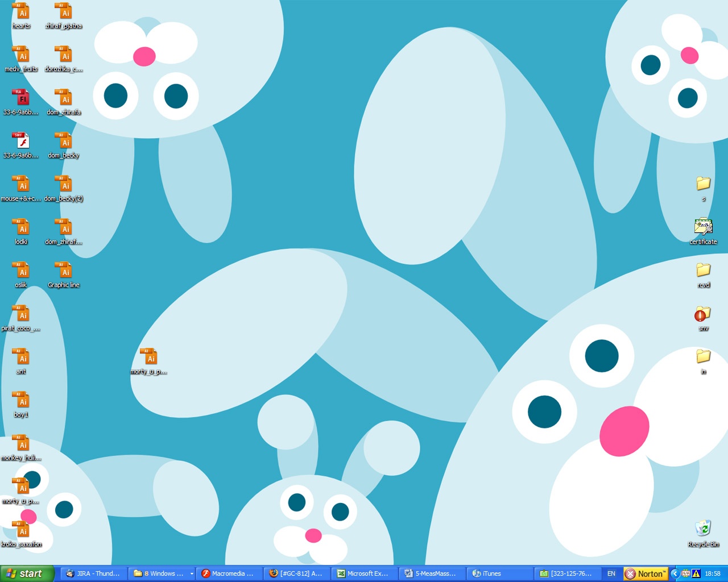The height and width of the screenshot is (582, 728).
Task: Click the Graphic line Illustrator file
Action: pyautogui.click(x=64, y=272)
